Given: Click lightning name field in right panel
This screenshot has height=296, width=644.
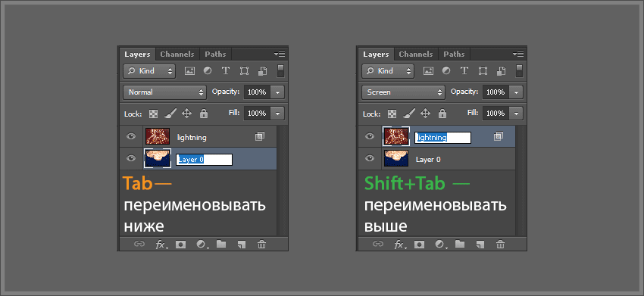Looking at the screenshot, I should click(x=442, y=138).
